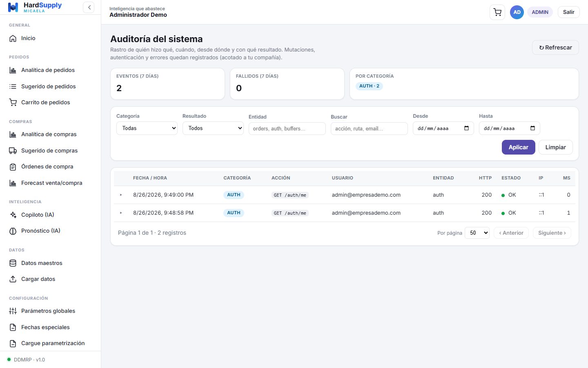Click the USUARIO column header

tap(343, 178)
